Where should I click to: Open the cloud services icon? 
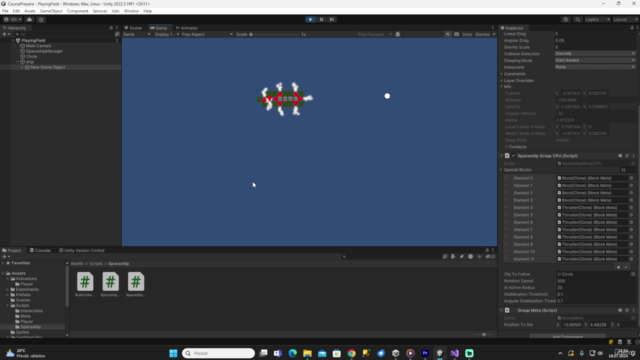(29, 19)
